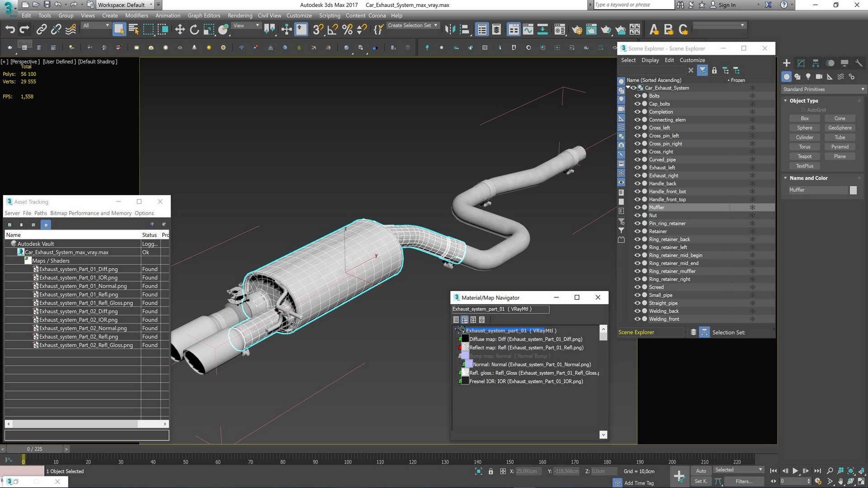Enable the AutoGrid checkbox
The height and width of the screenshot is (488, 868).
[x=803, y=110]
